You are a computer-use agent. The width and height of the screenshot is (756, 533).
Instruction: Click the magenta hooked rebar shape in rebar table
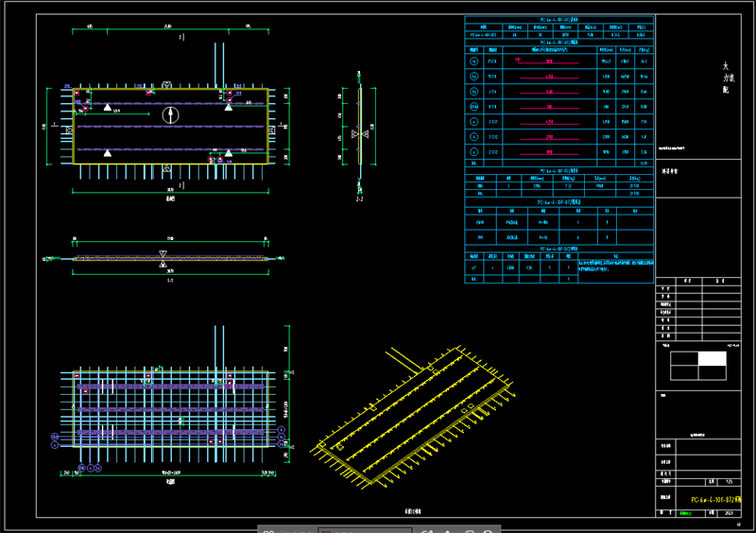pyautogui.click(x=548, y=61)
